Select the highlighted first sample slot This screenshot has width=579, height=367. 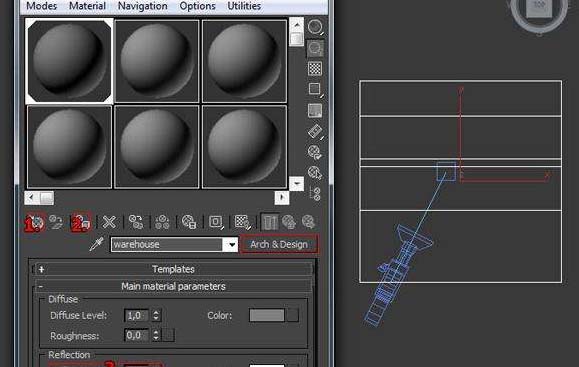(x=69, y=61)
